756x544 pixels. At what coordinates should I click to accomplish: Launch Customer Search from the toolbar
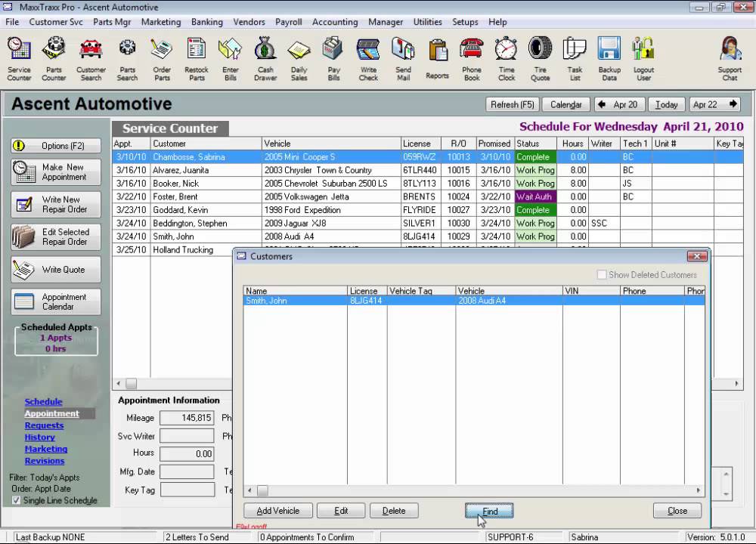pyautogui.click(x=91, y=59)
